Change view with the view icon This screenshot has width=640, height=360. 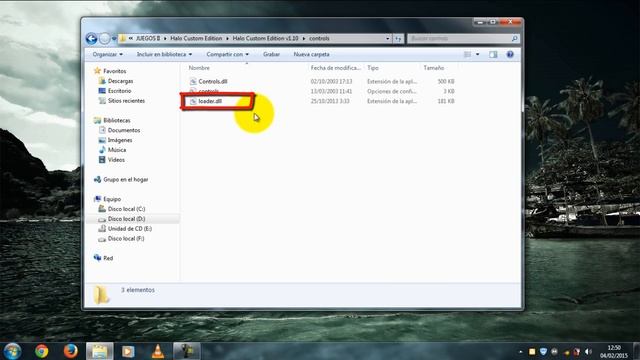pyautogui.click(x=467, y=54)
